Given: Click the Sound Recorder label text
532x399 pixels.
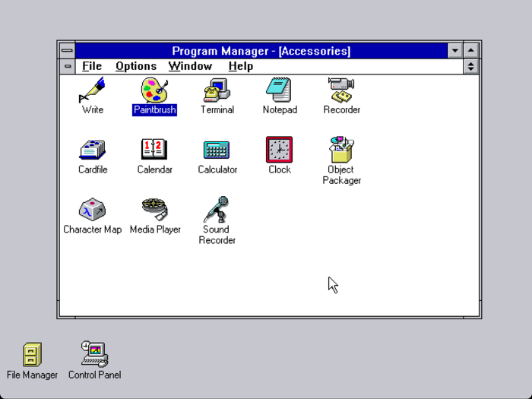Looking at the screenshot, I should click(217, 235).
